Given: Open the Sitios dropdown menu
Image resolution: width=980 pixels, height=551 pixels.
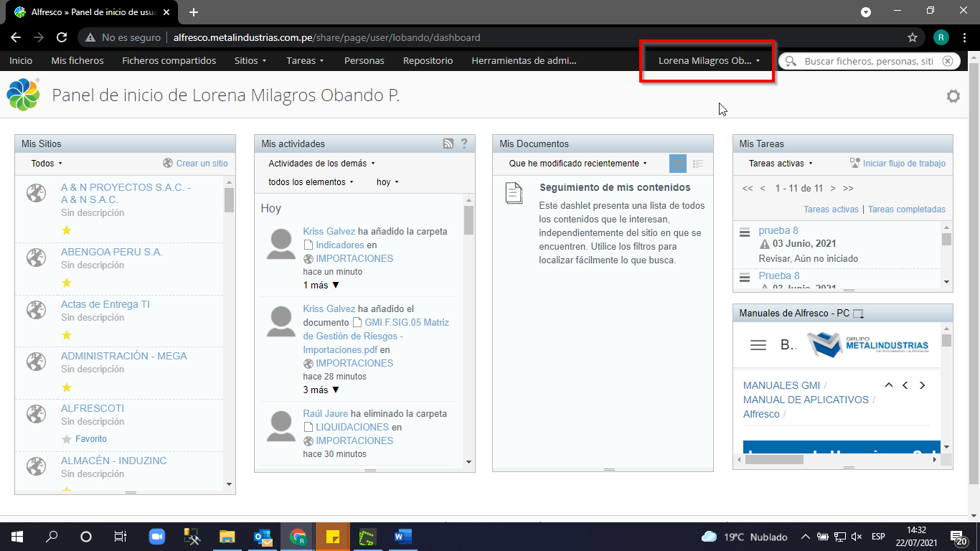Looking at the screenshot, I should [250, 61].
